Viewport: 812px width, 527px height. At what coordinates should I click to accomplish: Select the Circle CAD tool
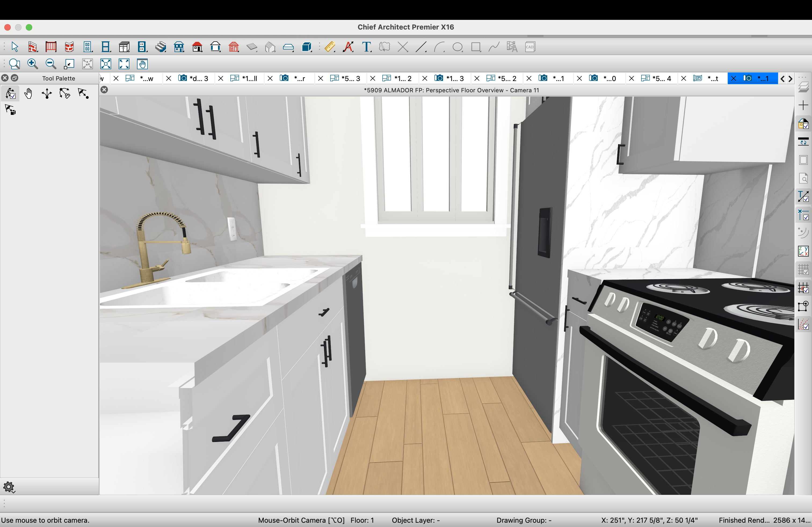point(458,47)
